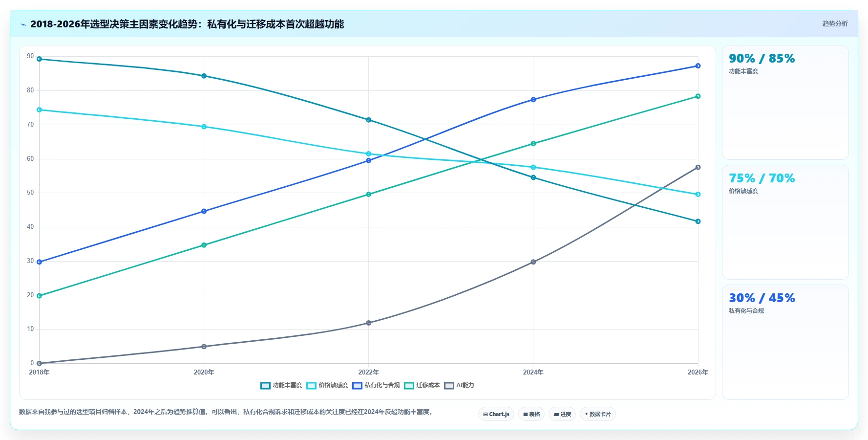
Task: Click the 功能丰富度 data point at 2018年
Action: [40, 59]
